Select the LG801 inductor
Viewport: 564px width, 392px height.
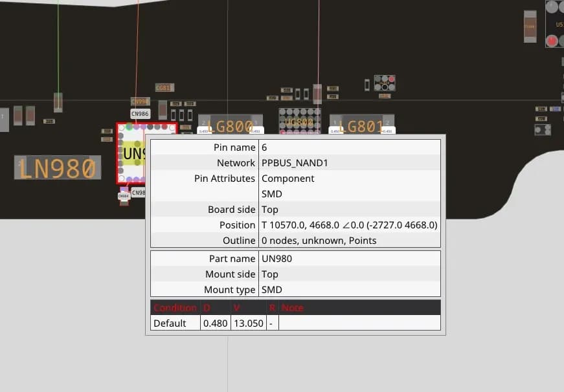click(362, 124)
